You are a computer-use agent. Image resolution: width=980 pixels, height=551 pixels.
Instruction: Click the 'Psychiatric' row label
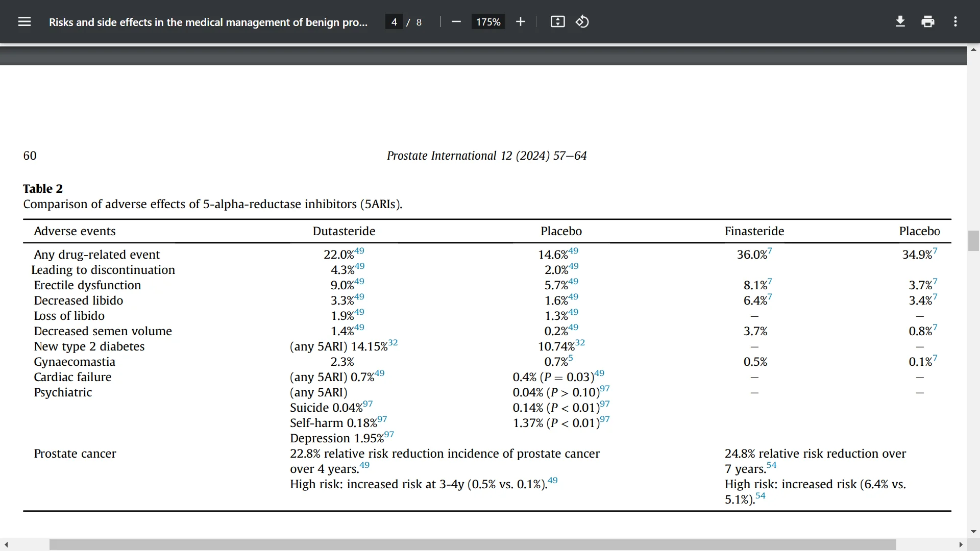pyautogui.click(x=63, y=392)
